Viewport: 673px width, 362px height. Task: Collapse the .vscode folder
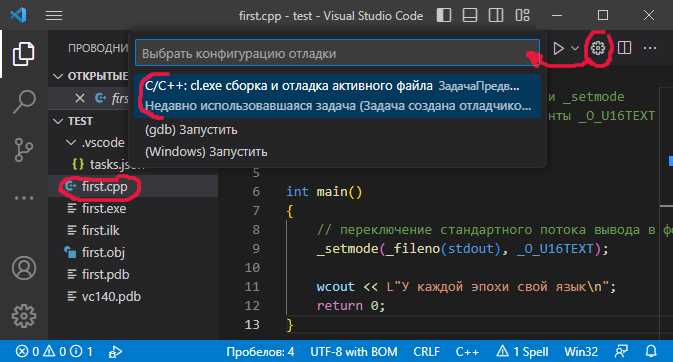tap(71, 142)
